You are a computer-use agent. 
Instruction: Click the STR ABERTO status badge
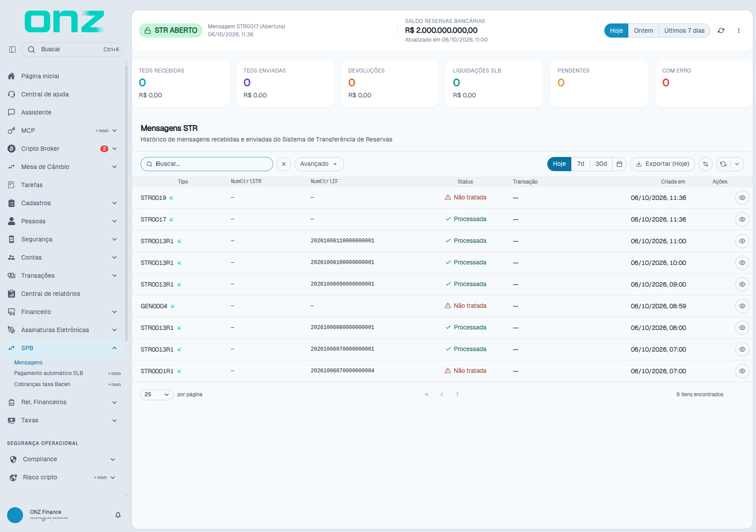171,31
